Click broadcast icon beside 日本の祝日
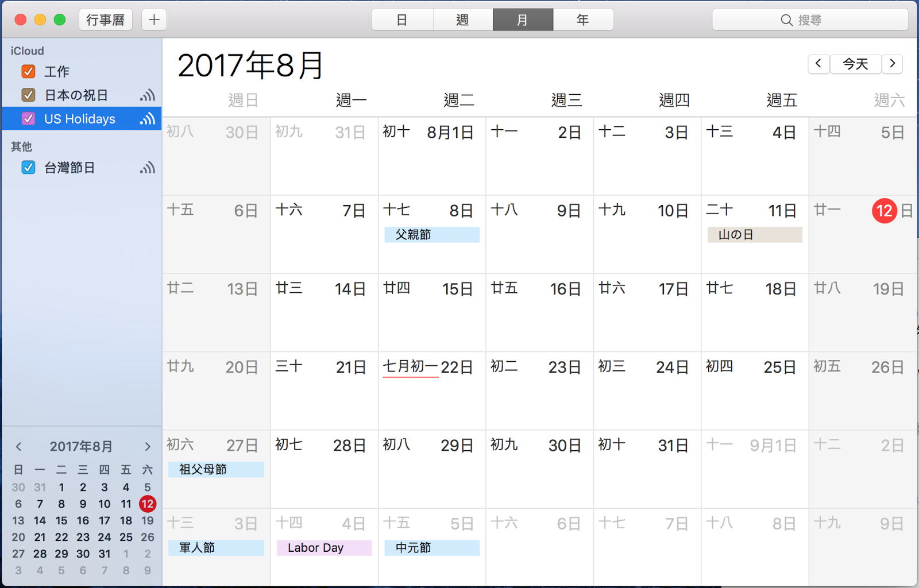Image resolution: width=919 pixels, height=588 pixels. [148, 95]
